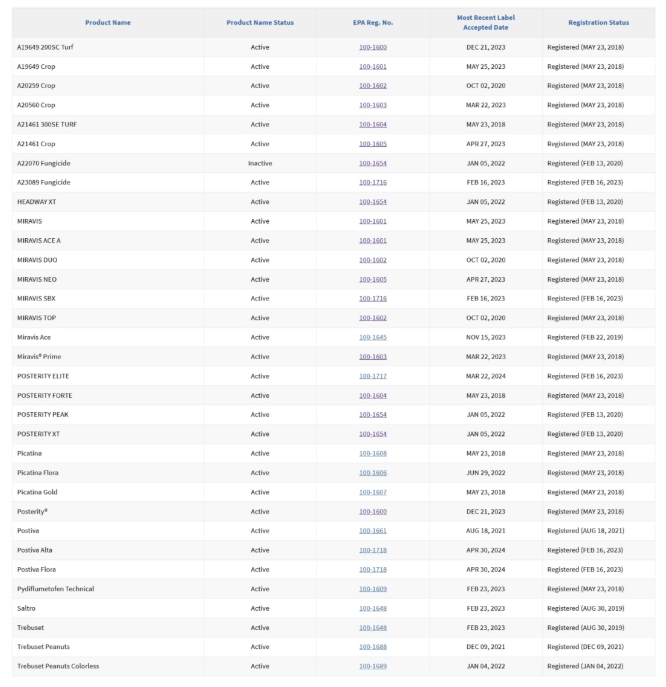
Task: Open the 100-1645 EPA registration link
Action: pos(373,337)
